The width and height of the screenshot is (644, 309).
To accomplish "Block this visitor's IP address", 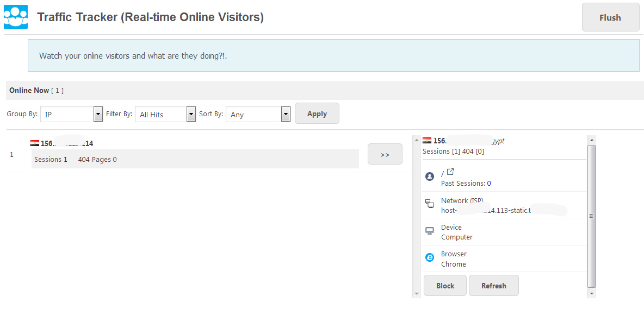I will point(445,285).
